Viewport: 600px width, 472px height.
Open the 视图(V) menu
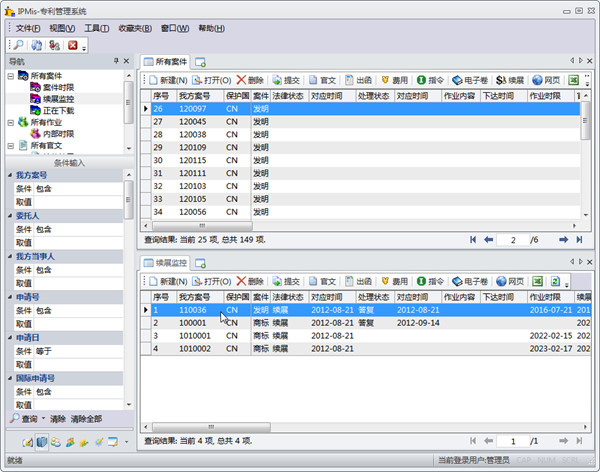click(x=62, y=28)
